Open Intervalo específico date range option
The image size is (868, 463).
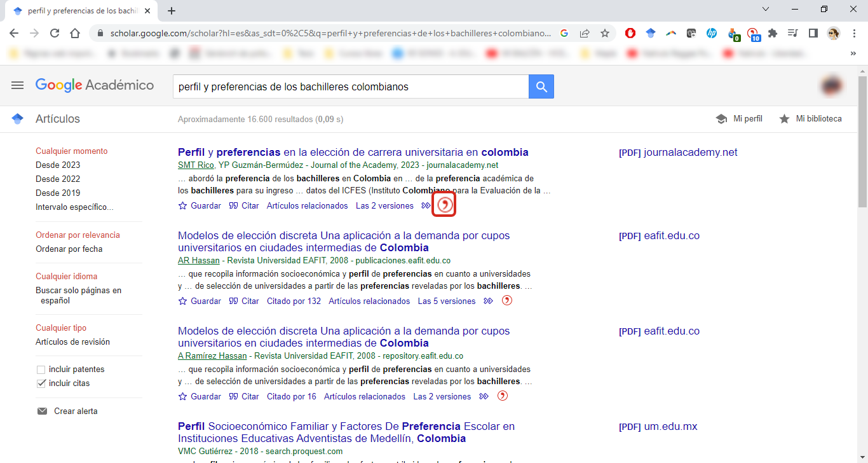point(74,207)
